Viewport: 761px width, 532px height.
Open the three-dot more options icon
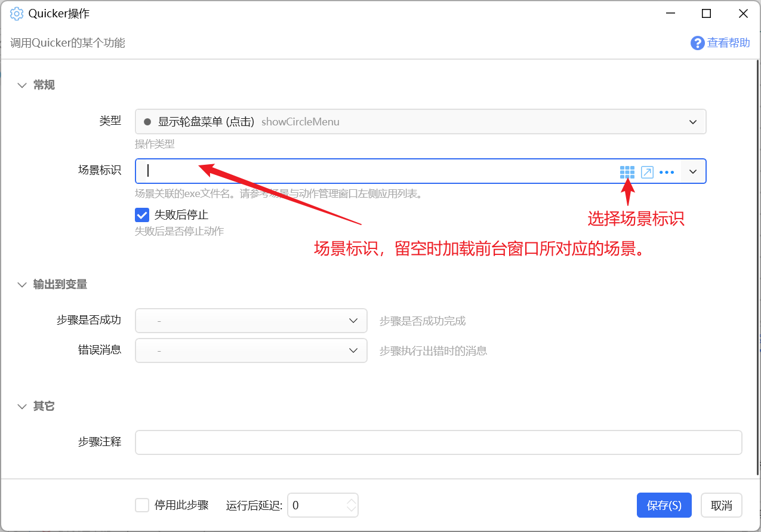pyautogui.click(x=667, y=173)
